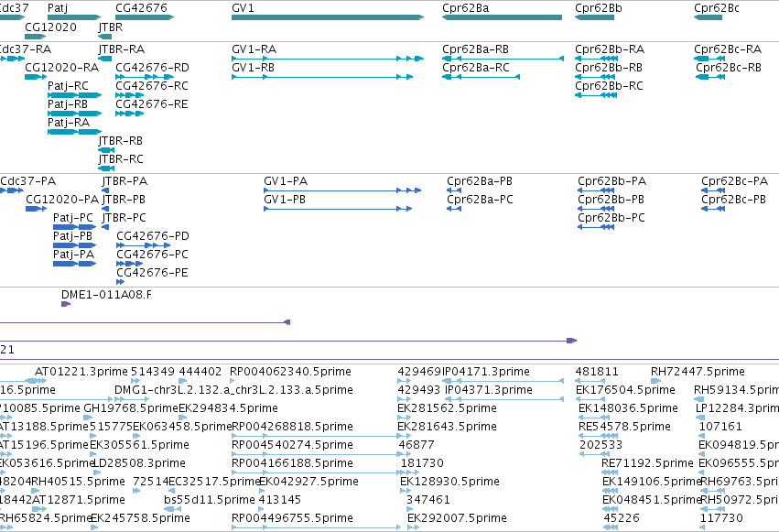Select transcript Cpr62Bb-RA
This screenshot has height=532, width=779.
click(596, 59)
